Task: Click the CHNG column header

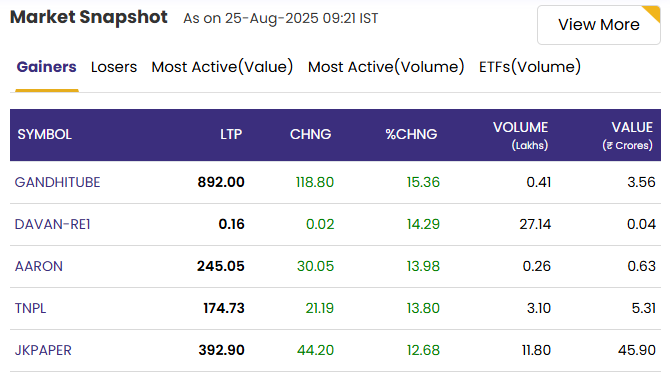Action: [x=311, y=135]
